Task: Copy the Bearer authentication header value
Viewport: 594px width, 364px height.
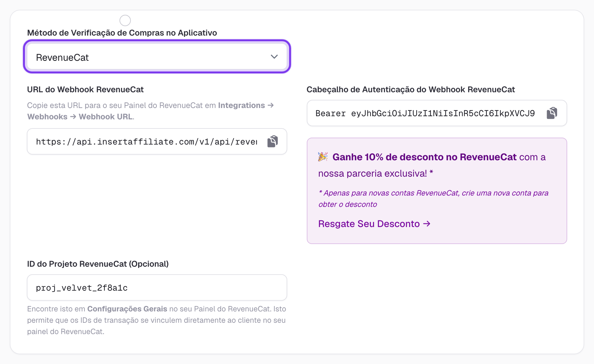Action: click(x=552, y=113)
